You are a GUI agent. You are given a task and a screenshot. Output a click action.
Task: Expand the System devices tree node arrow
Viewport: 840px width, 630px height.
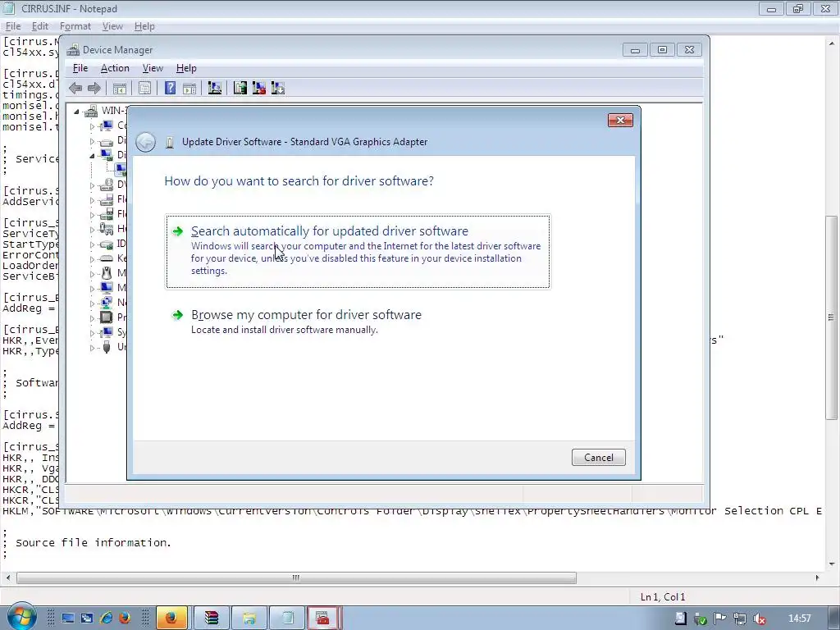[92, 333]
